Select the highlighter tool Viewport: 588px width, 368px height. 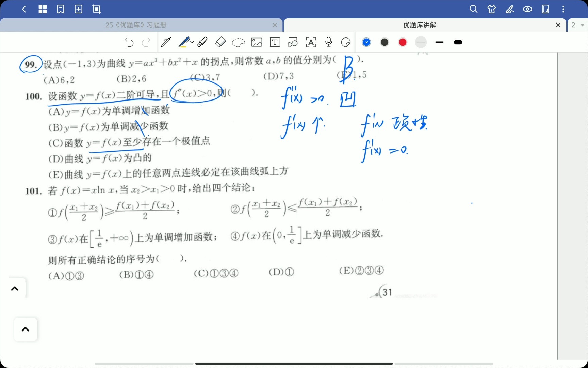click(x=202, y=42)
